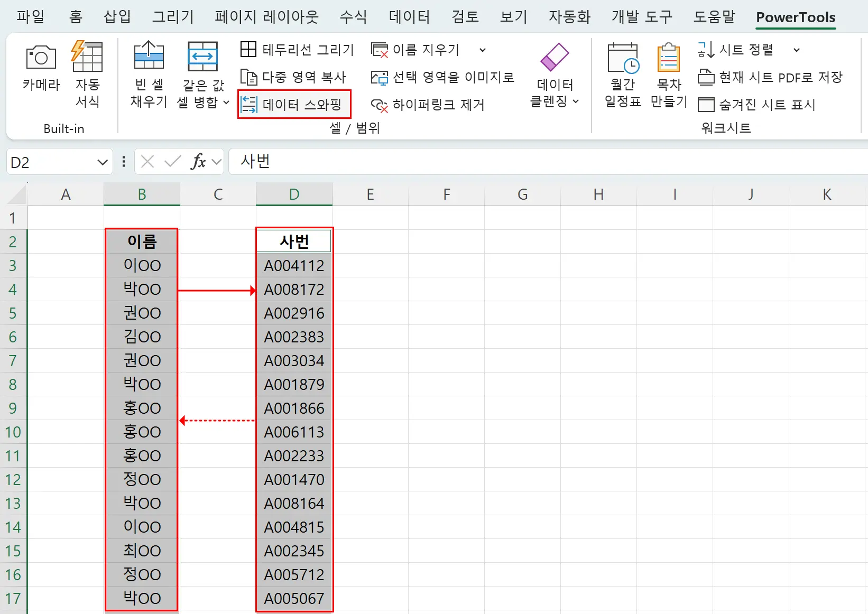Image resolution: width=868 pixels, height=614 pixels.
Task: Click the fx insert function button
Action: click(198, 162)
